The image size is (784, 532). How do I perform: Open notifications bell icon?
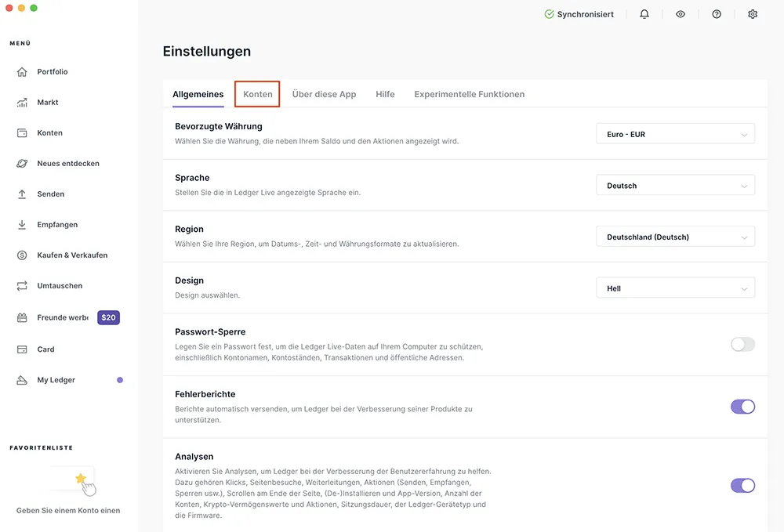[x=644, y=14]
